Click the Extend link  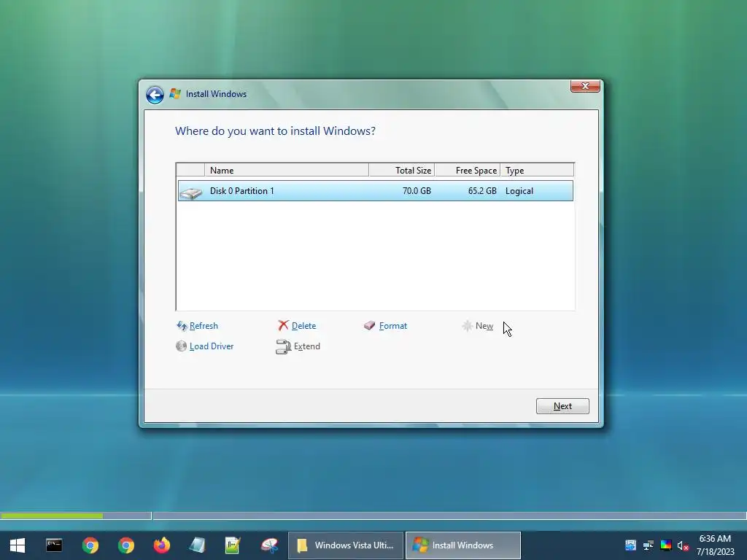[307, 346]
